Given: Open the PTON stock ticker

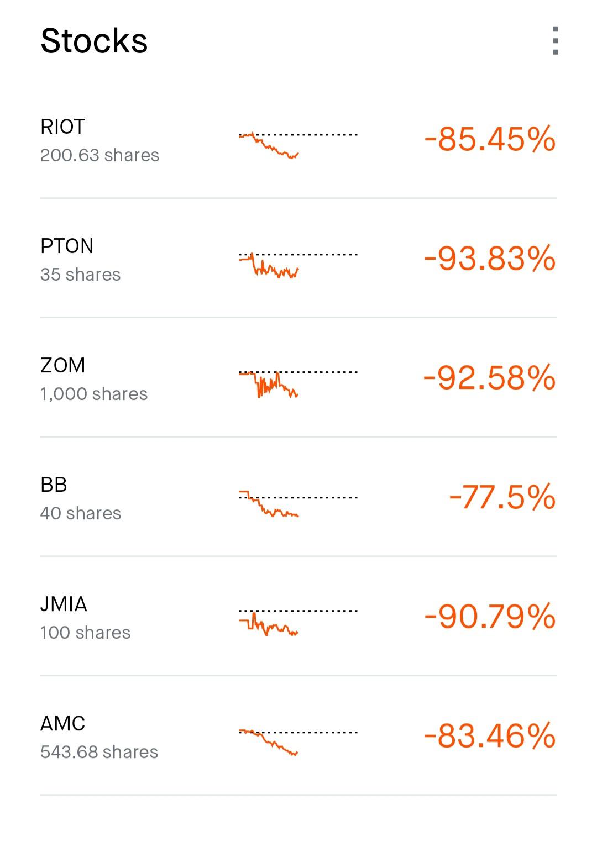Looking at the screenshot, I should pos(67,246).
